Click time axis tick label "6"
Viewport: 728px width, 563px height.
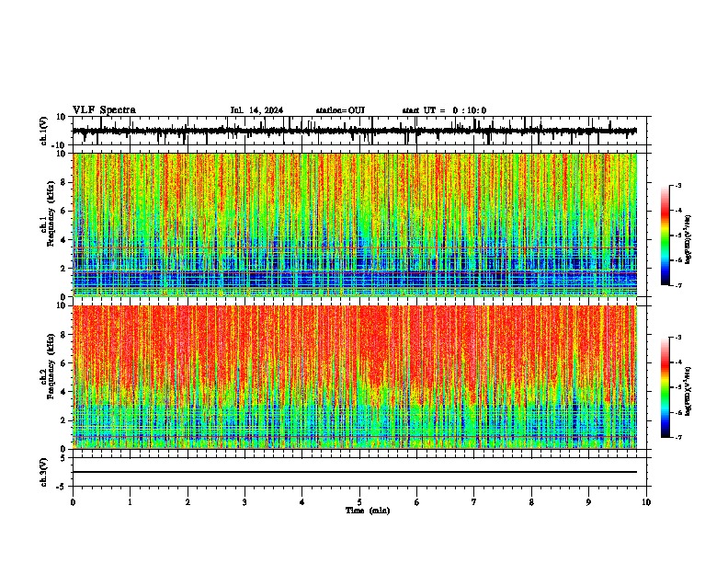click(x=417, y=502)
